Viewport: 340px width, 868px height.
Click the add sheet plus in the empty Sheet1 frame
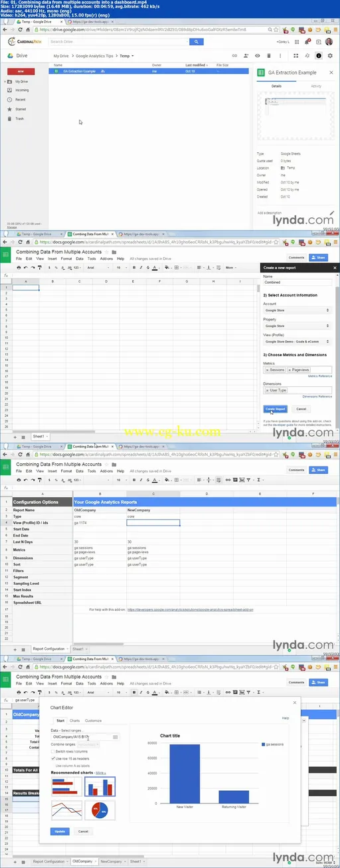[x=15, y=436]
